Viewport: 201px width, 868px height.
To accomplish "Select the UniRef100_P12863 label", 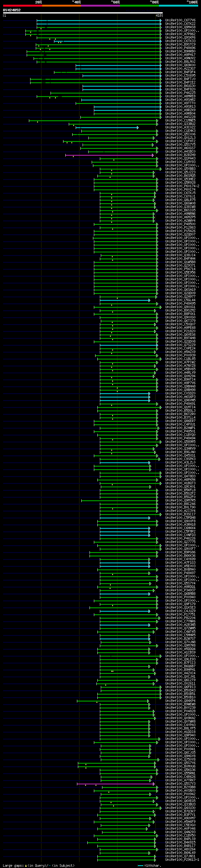I will pyautogui.click(x=180, y=227).
